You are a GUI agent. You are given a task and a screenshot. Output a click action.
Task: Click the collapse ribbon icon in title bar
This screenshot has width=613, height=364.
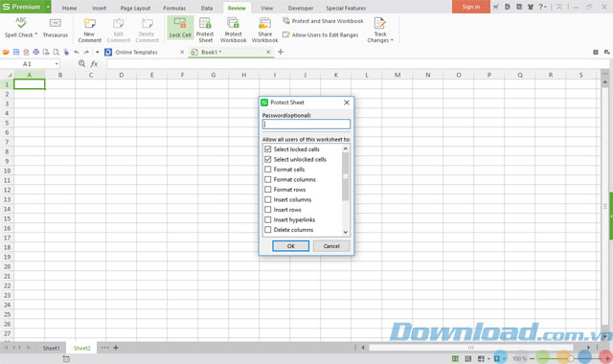(x=559, y=7)
